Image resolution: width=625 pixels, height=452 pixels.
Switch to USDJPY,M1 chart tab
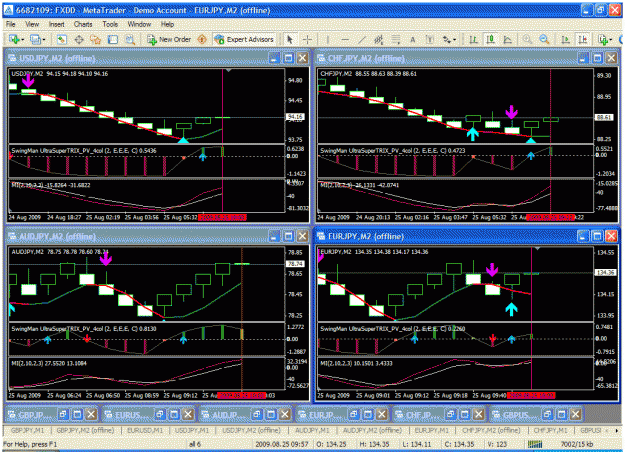[192, 430]
